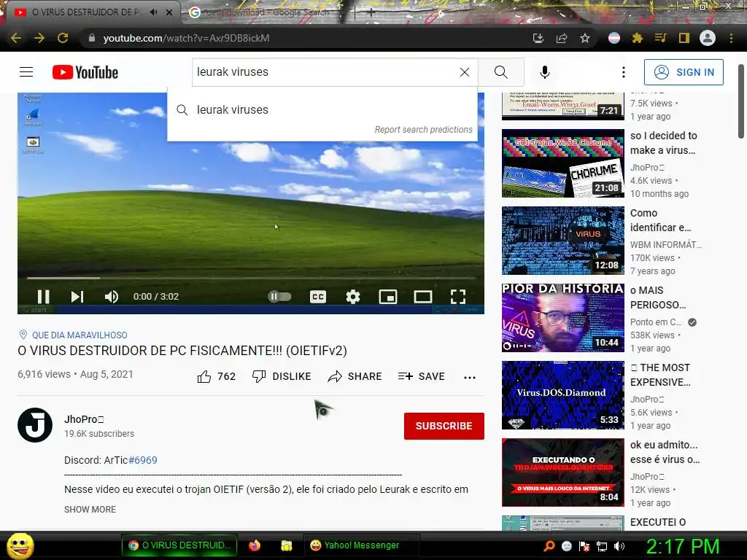The height and width of the screenshot is (560, 747).
Task: Enter full screen mode
Action: tap(458, 297)
